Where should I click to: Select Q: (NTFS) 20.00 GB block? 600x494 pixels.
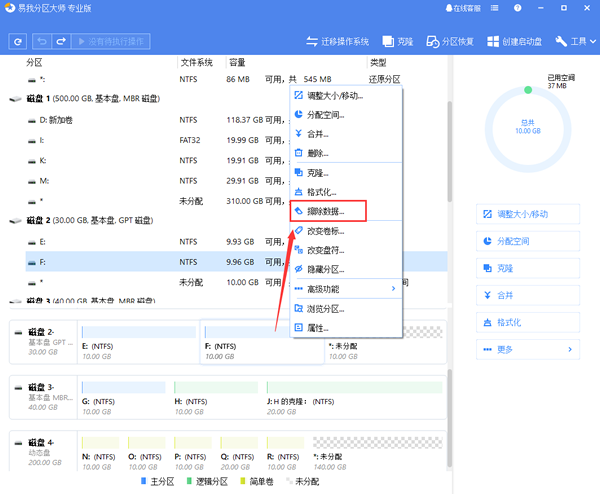click(x=239, y=453)
